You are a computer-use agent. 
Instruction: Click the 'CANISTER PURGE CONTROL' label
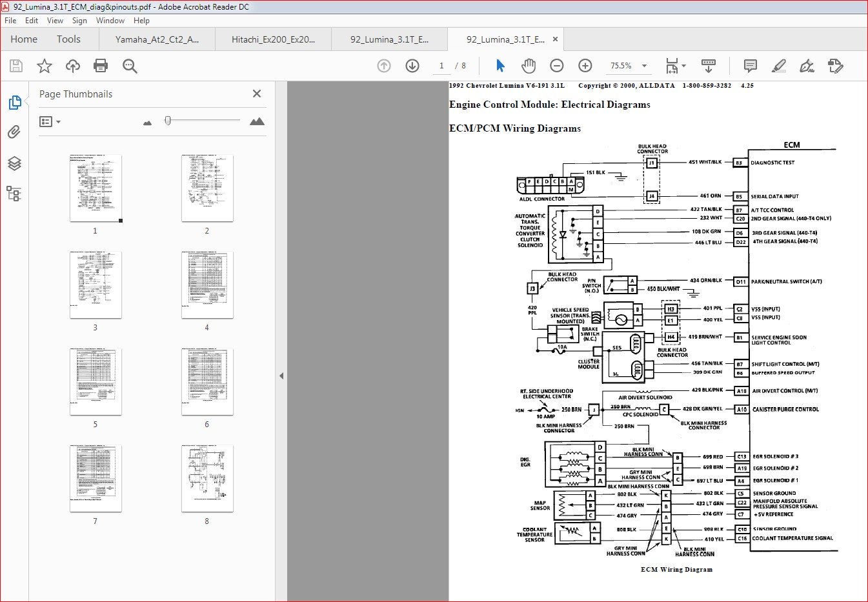tap(785, 409)
